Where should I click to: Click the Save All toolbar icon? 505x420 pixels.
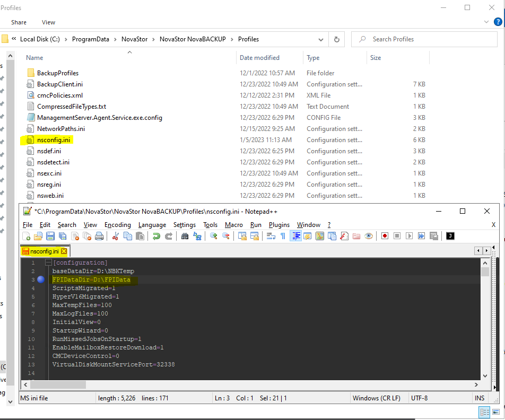click(x=63, y=236)
